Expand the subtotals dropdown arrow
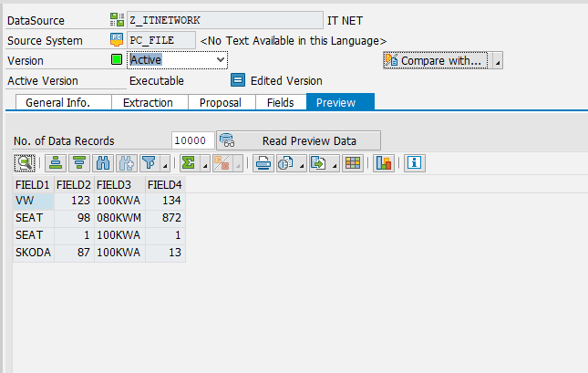The width and height of the screenshot is (588, 373). 238,163
